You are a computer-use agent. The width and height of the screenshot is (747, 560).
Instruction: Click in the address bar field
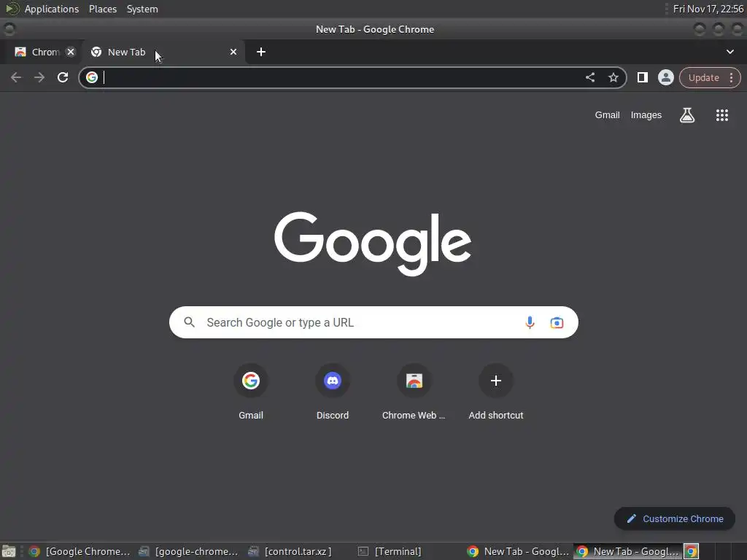tap(352, 77)
